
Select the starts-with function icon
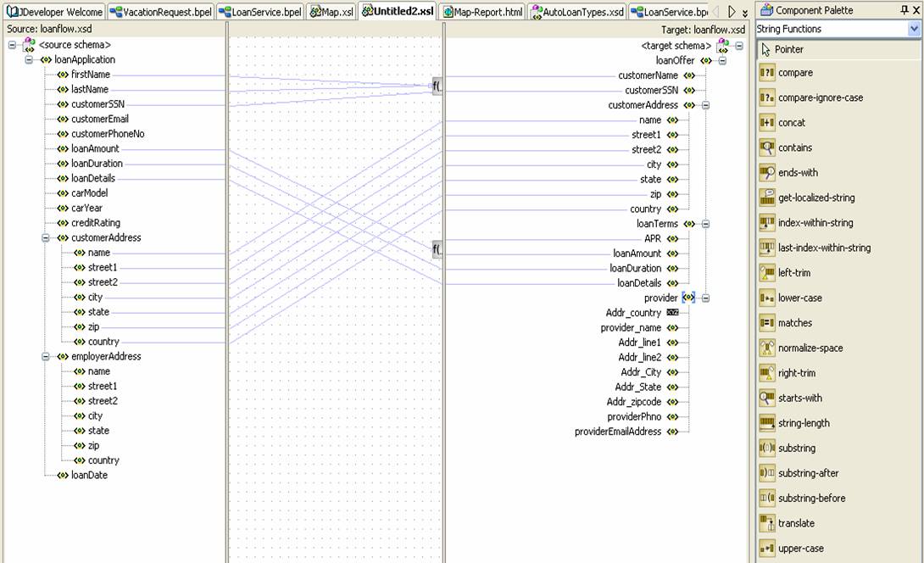tap(766, 399)
